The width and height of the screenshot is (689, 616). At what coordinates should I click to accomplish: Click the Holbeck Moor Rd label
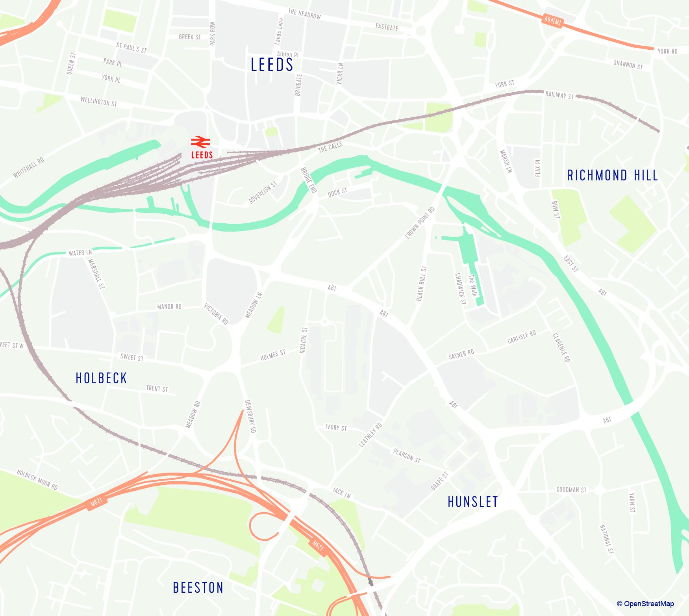[x=37, y=479]
